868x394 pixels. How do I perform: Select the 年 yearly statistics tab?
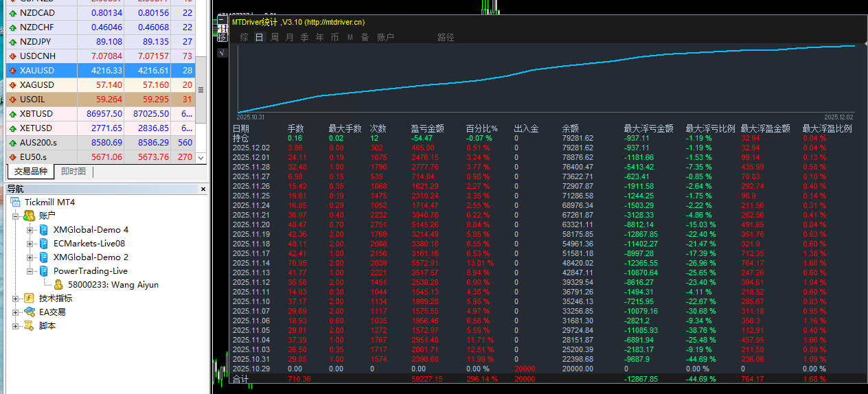(x=320, y=37)
